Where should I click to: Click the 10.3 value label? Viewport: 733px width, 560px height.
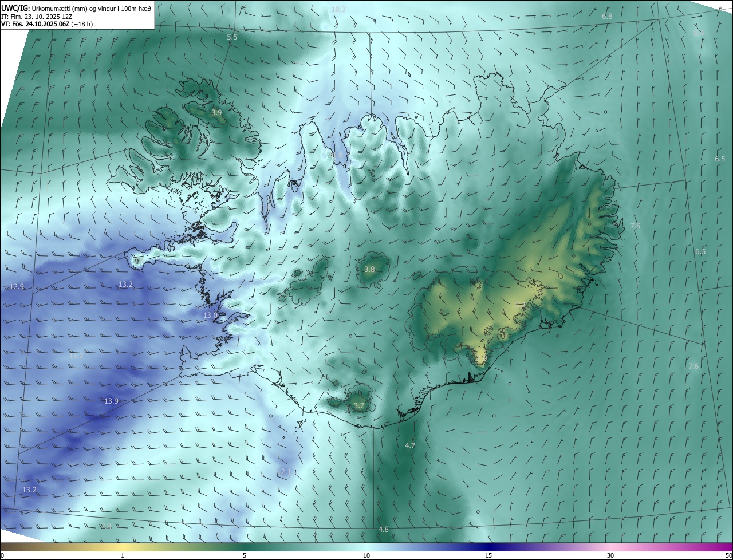tap(338, 9)
